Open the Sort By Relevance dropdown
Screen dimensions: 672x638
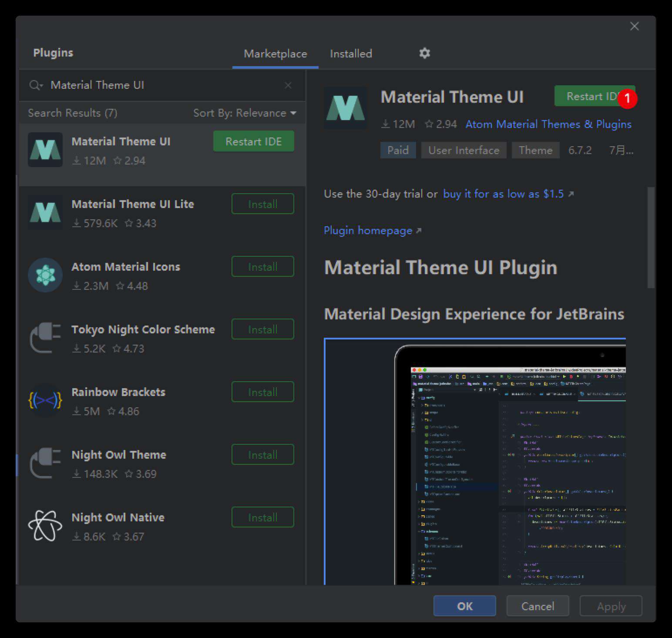pos(245,113)
